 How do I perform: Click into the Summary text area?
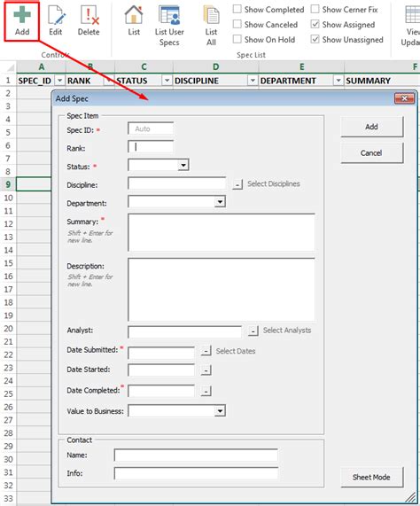[x=222, y=232]
